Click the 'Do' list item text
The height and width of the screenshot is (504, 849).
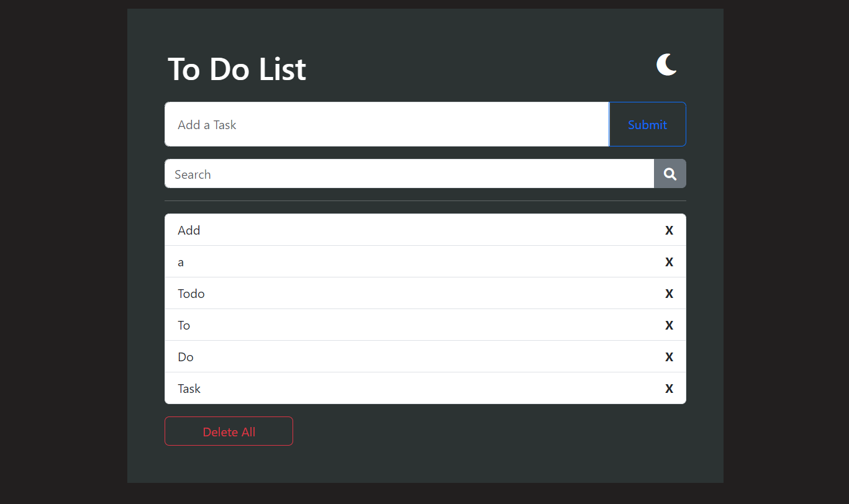[x=186, y=357]
